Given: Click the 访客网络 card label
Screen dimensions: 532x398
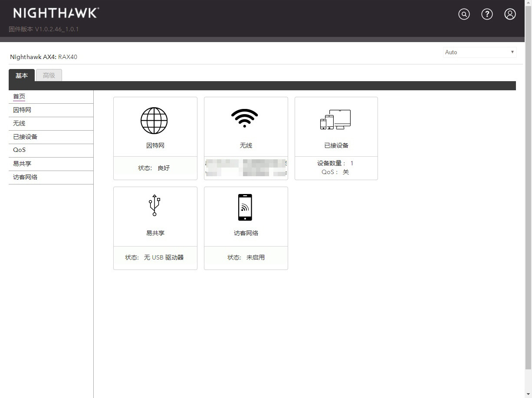Looking at the screenshot, I should (x=246, y=233).
